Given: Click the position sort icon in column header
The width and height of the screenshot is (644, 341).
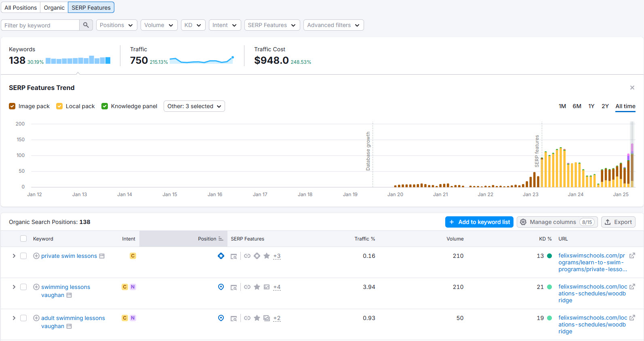Looking at the screenshot, I should pos(221,239).
